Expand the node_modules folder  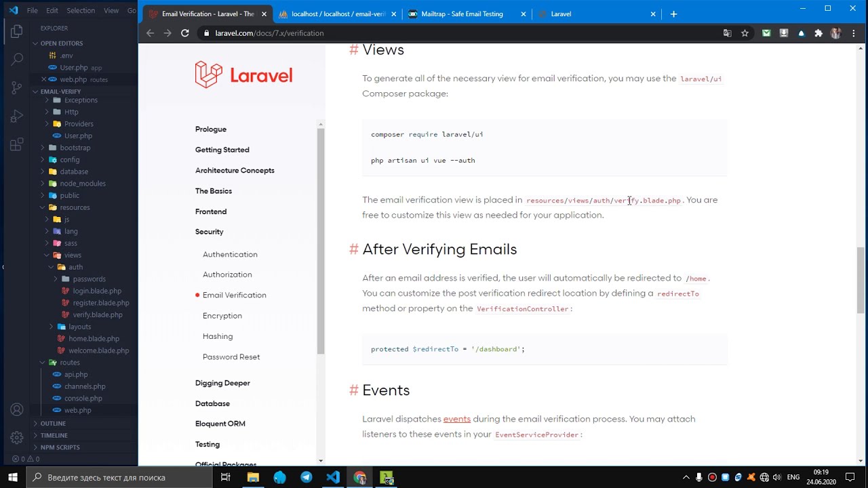click(x=82, y=184)
